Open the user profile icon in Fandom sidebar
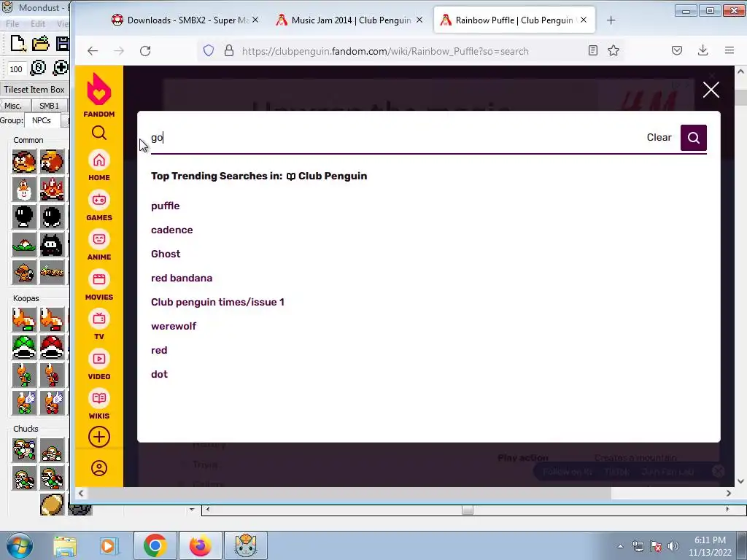This screenshot has height=560, width=747. (99, 468)
